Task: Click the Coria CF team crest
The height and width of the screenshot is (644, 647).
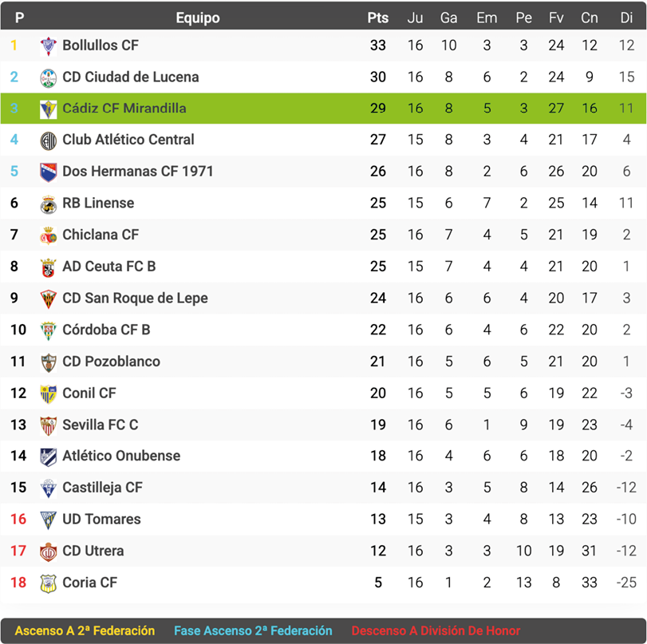Action: 49,583
